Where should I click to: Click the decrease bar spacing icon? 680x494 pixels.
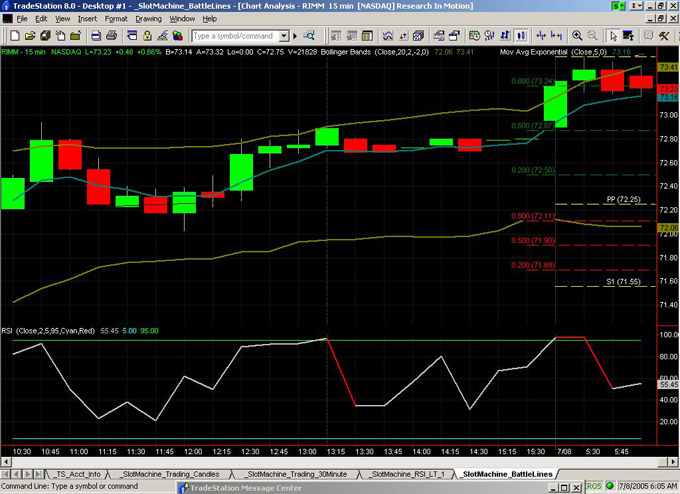click(x=541, y=36)
